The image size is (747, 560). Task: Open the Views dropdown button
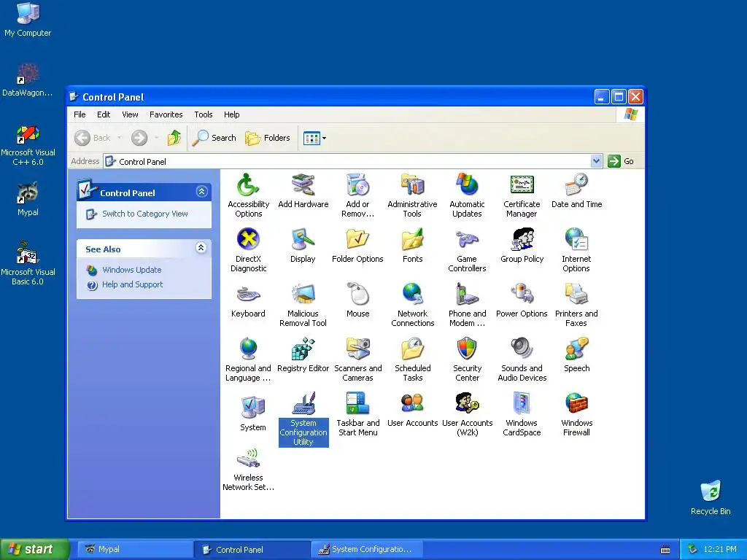click(x=314, y=138)
